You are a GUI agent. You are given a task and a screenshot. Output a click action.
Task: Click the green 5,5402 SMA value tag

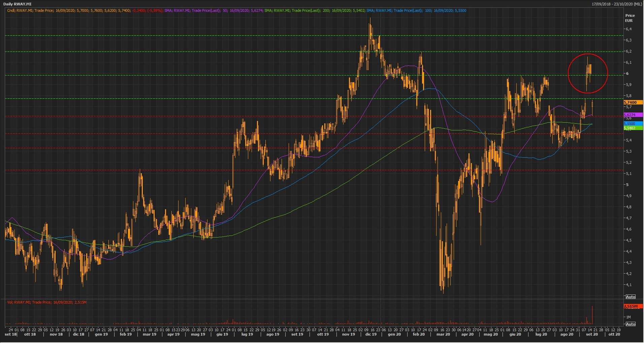coord(633,128)
